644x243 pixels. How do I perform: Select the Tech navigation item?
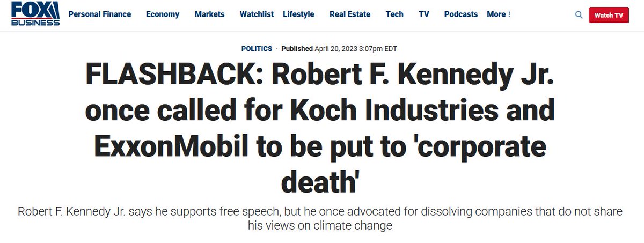coord(394,14)
